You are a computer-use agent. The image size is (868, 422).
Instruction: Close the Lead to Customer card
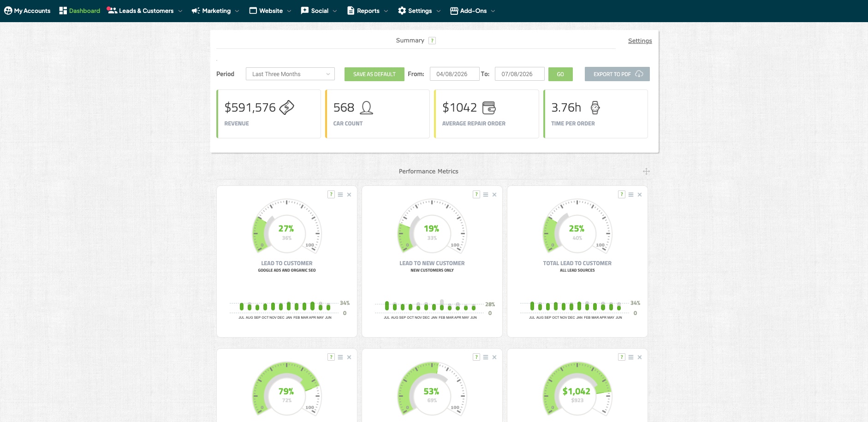(x=349, y=195)
